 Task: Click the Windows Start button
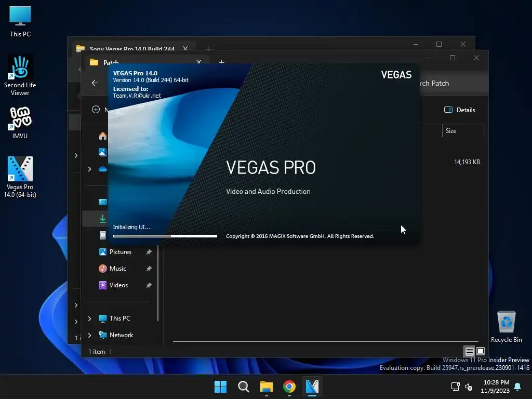tap(220, 387)
